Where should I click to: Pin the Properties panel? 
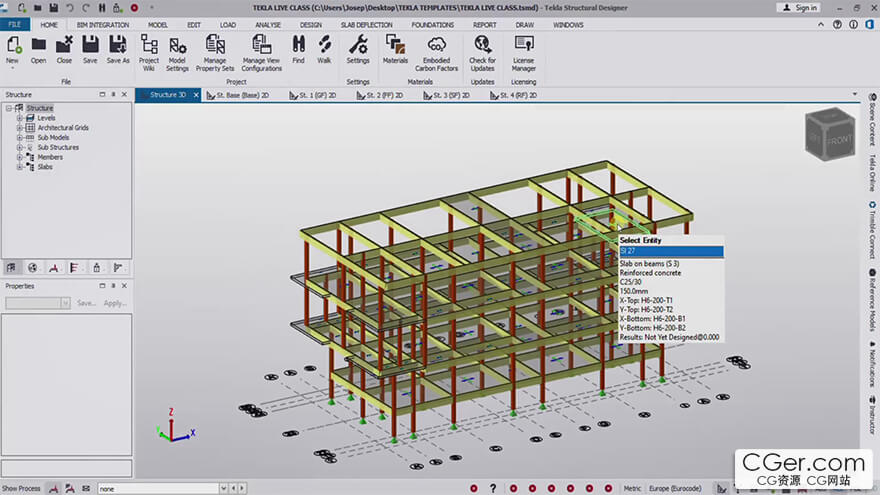[113, 286]
